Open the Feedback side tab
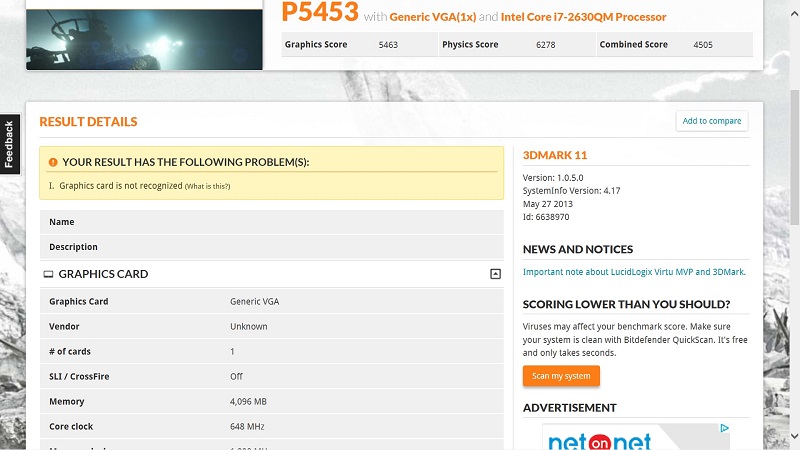Screen dimensions: 800x450 [x=9, y=144]
